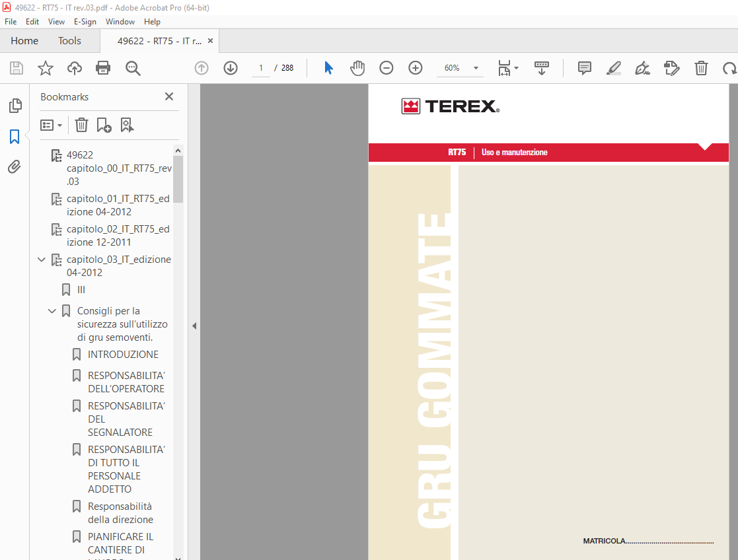
Task: Jump to Responsabilità della direzione bookmark
Action: pos(120,513)
